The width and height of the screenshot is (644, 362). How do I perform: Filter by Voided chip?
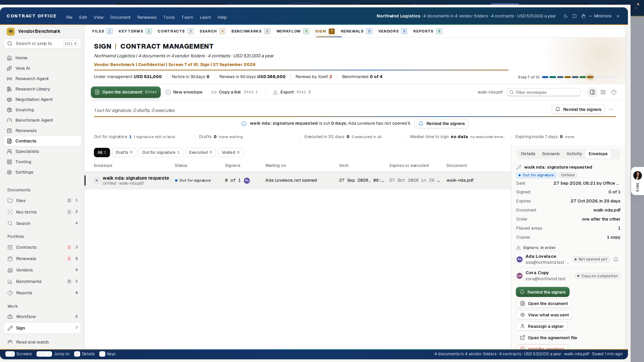click(231, 153)
